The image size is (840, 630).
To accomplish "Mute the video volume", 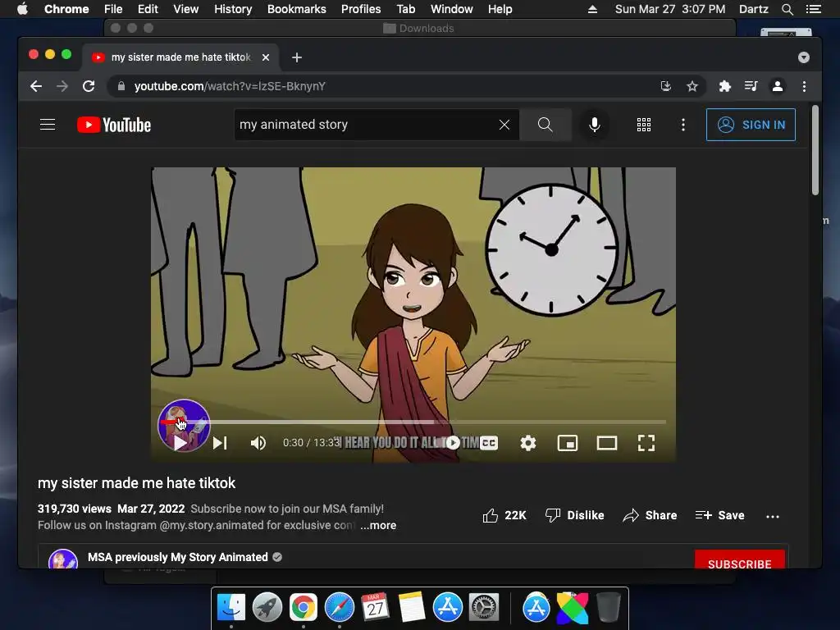I will 258,443.
